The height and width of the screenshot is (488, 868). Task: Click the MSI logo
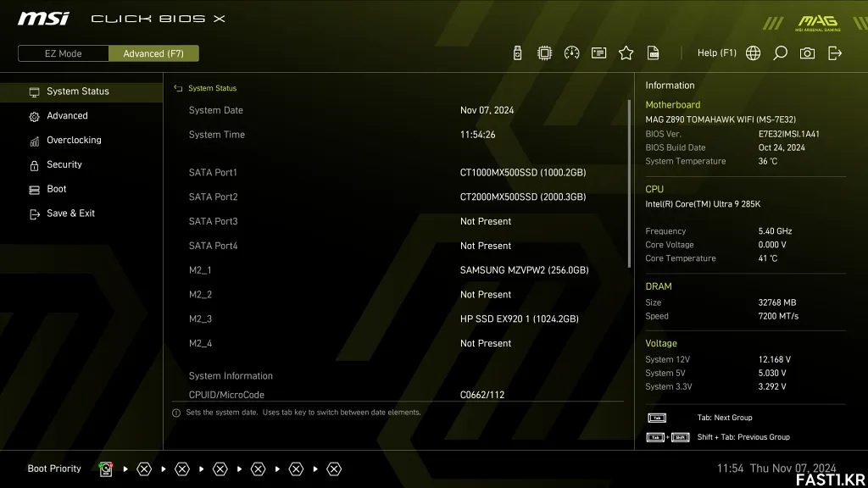(x=44, y=19)
